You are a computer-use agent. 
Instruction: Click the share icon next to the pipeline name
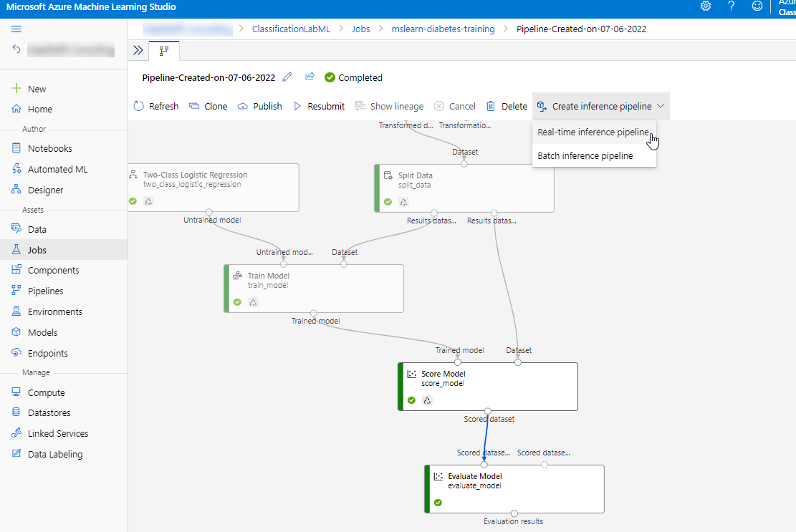pos(310,77)
